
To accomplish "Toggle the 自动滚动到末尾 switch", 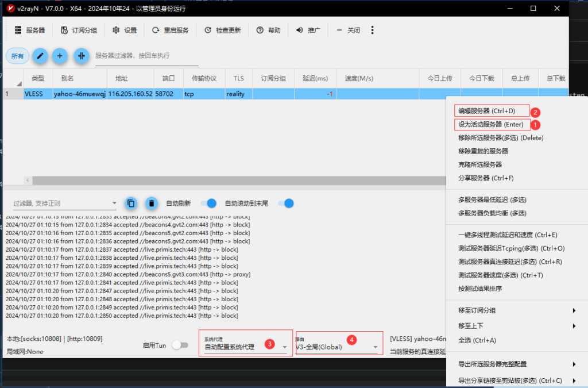I will [x=286, y=203].
